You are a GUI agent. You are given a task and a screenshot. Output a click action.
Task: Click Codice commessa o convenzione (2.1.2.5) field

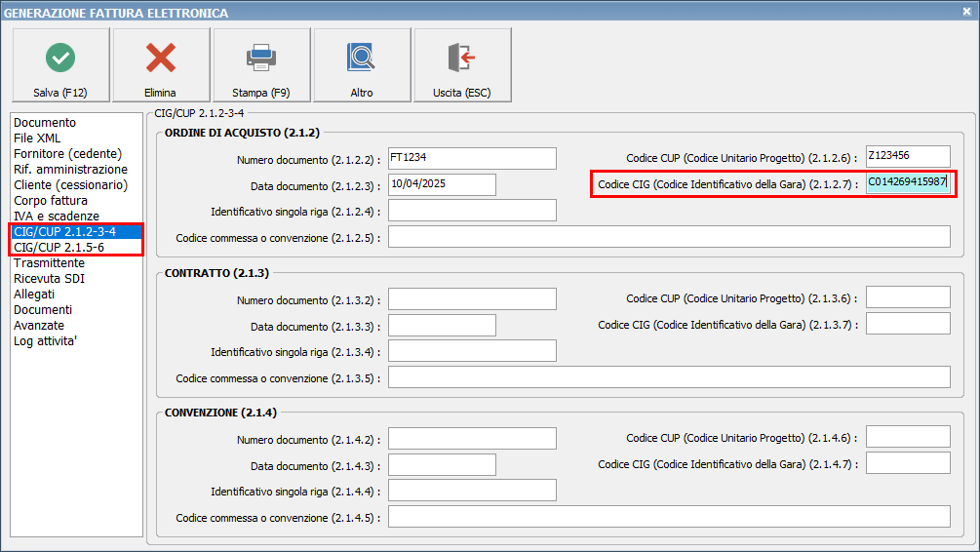(669, 236)
